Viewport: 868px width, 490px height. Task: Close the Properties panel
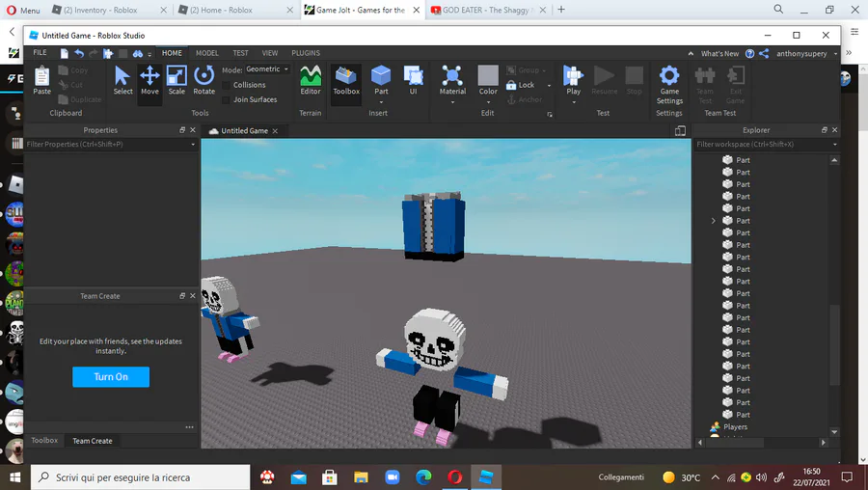[x=193, y=130]
